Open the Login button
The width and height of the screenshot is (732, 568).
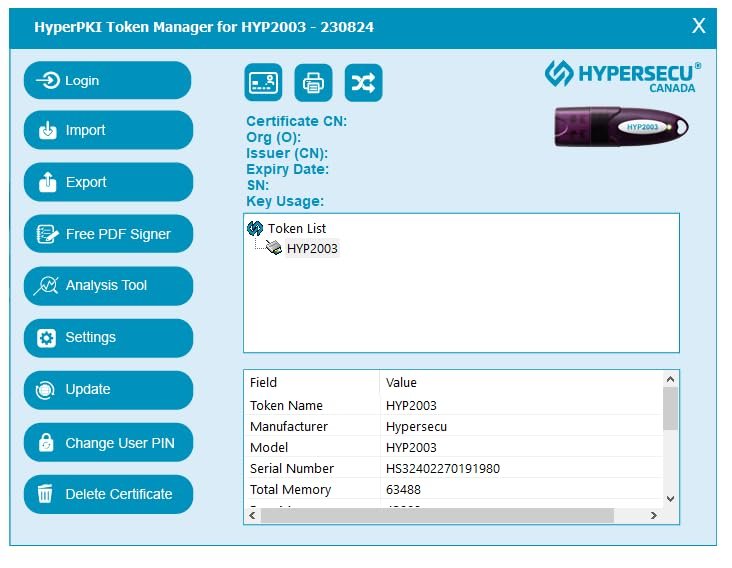point(107,81)
